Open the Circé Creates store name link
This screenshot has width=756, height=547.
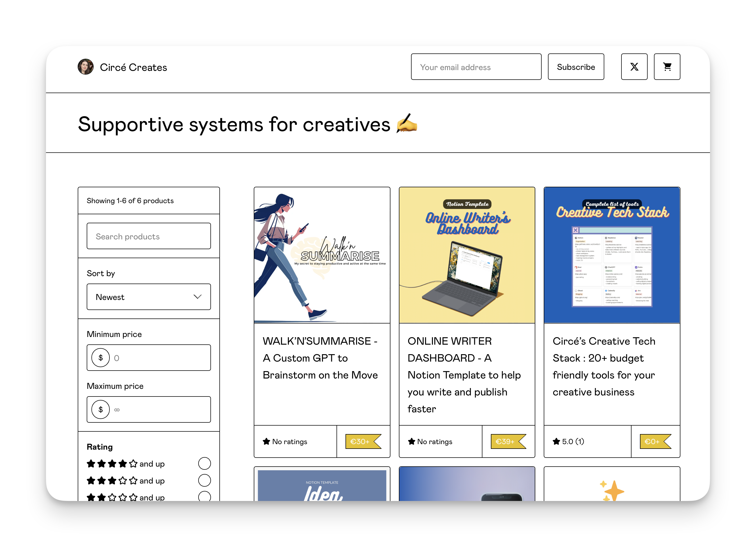(x=133, y=67)
